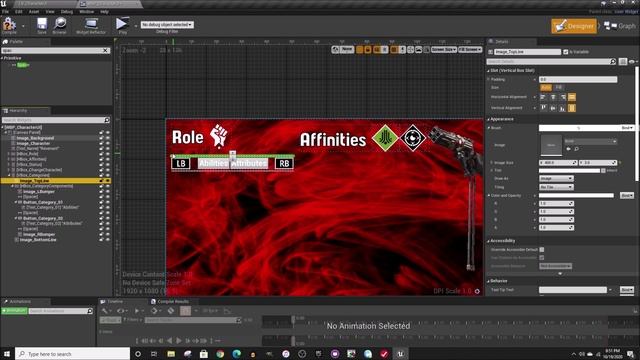This screenshot has width=640, height=360.
Task: Open the Draw As dropdown
Action: [556, 179]
